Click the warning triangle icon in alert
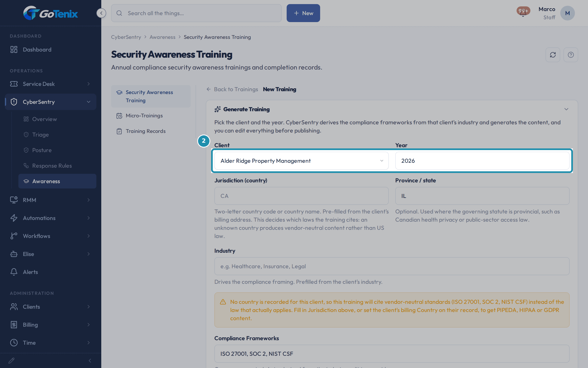Image resolution: width=588 pixels, height=368 pixels. click(223, 302)
